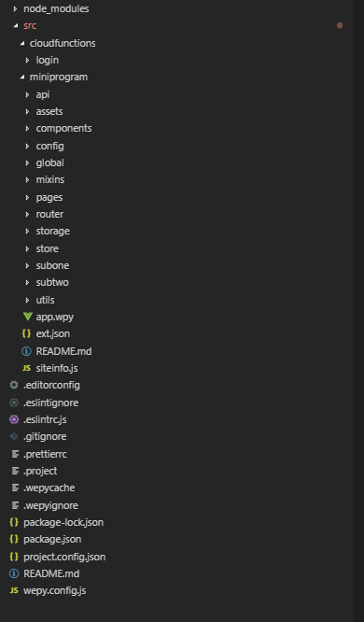
Task: Click the gear icon next to .editorconfig
Action: click(x=14, y=385)
